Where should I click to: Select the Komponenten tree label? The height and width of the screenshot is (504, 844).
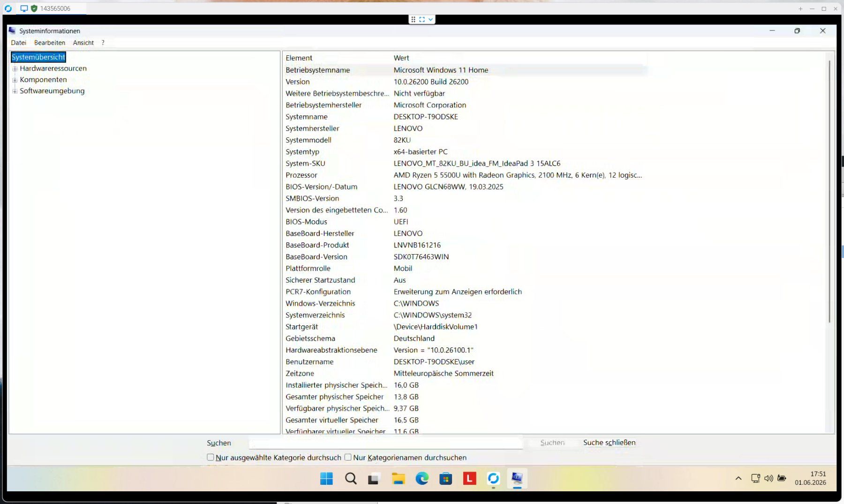tap(43, 80)
